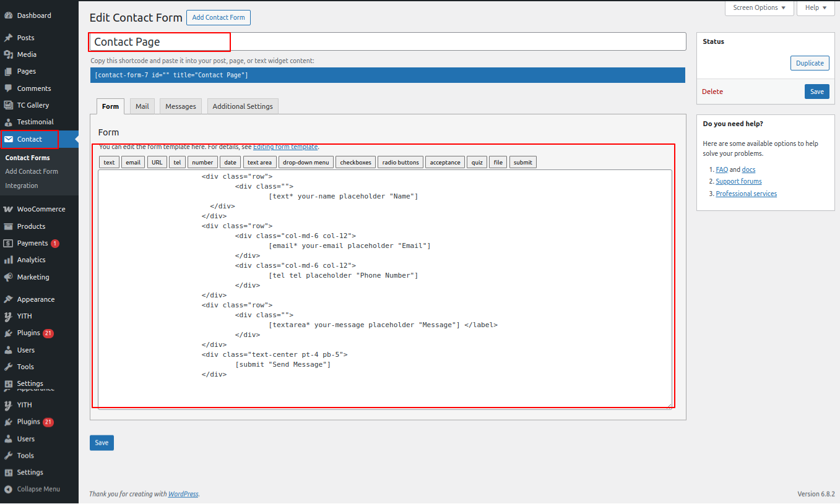The image size is (840, 504).
Task: Open the Products menu item
Action: pos(31,226)
